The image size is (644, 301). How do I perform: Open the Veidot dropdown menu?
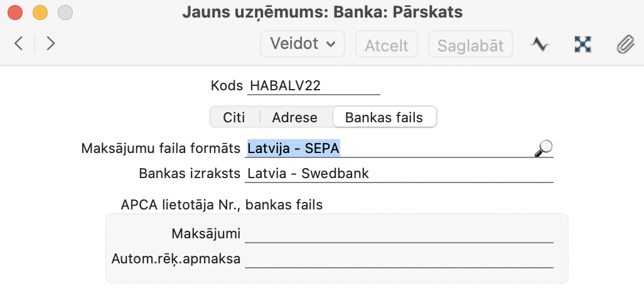point(303,44)
